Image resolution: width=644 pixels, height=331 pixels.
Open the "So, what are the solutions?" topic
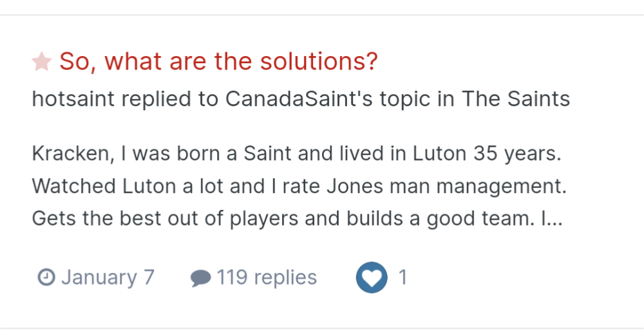click(218, 62)
